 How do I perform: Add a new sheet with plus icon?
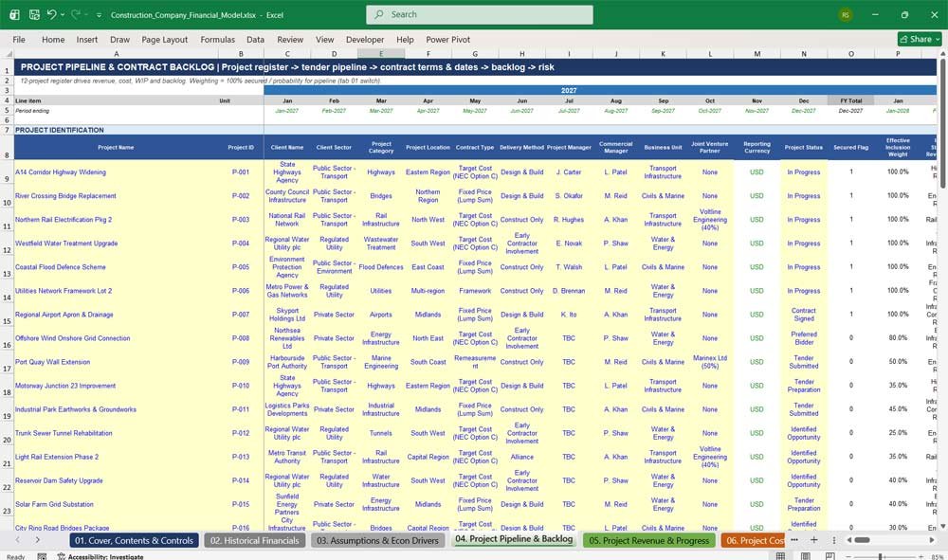[813, 540]
